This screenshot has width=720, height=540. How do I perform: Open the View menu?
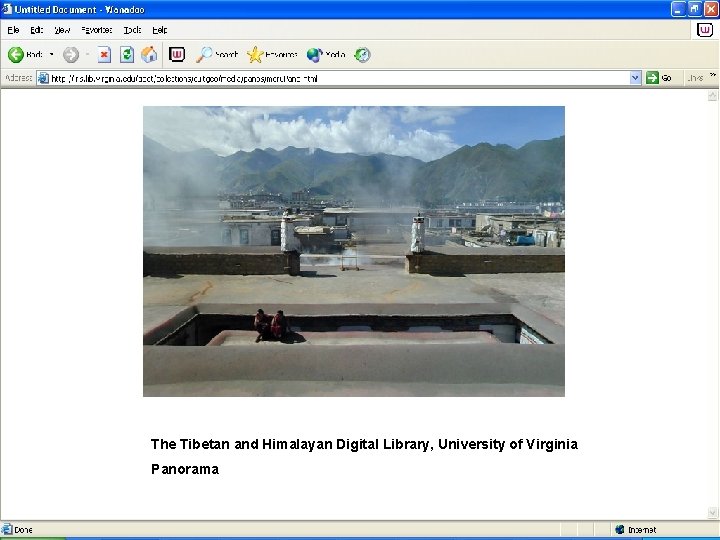(62, 30)
